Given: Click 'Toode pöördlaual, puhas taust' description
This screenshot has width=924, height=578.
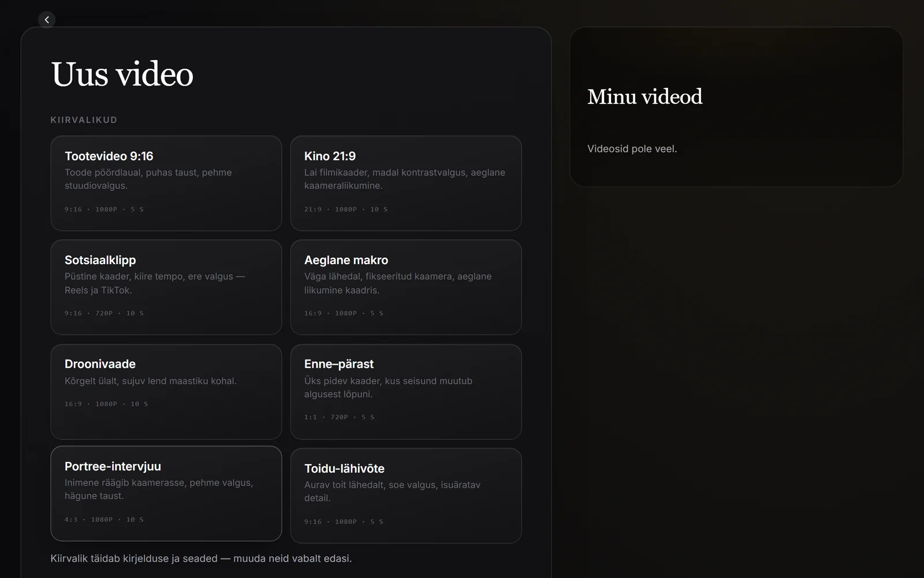Looking at the screenshot, I should tap(148, 179).
